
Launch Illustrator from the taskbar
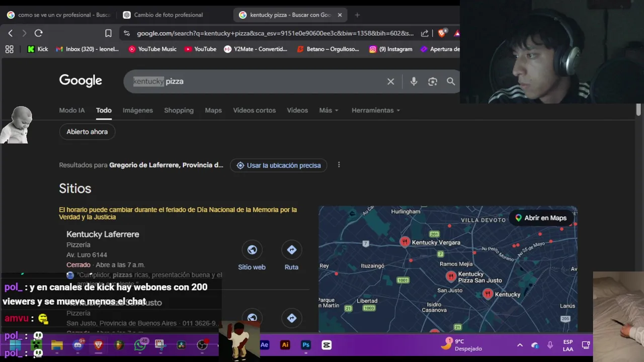coord(285,345)
